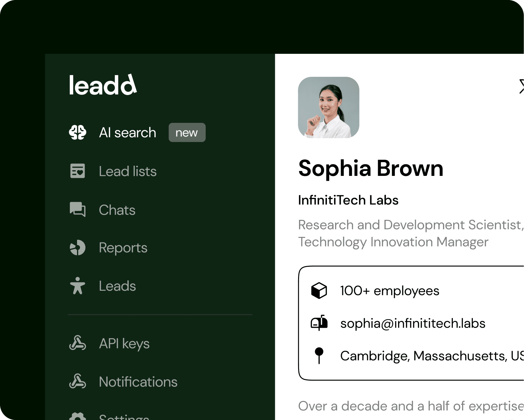Viewport: 524px width, 420px height.
Task: Close the lead profile panel
Action: pos(521,86)
